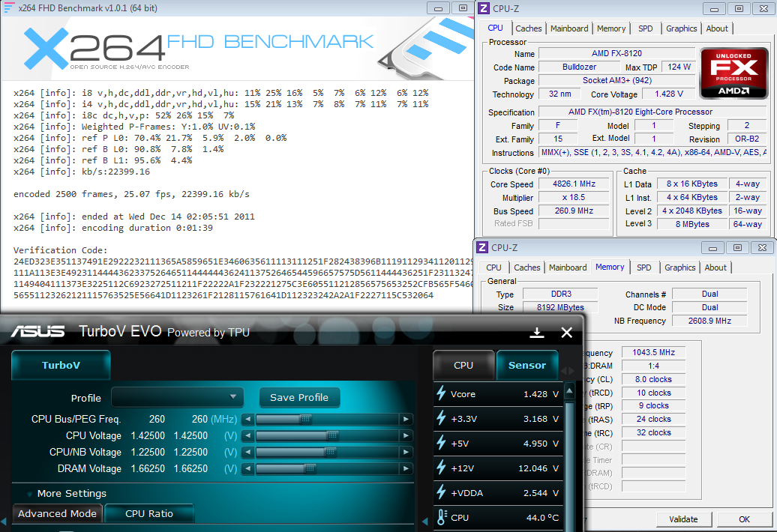Viewport: 777px width, 532px height.
Task: Adjust the CPU/NB Voltage slider handle
Action: pyautogui.click(x=330, y=453)
